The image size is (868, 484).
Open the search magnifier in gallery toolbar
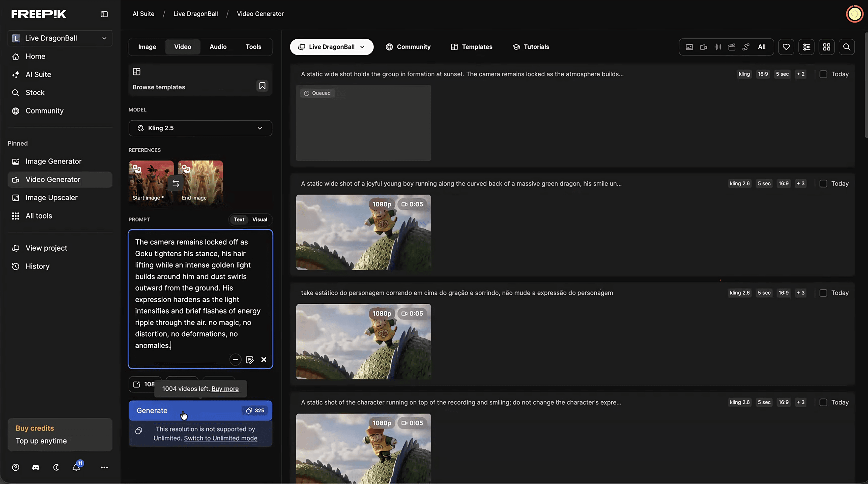click(x=846, y=47)
